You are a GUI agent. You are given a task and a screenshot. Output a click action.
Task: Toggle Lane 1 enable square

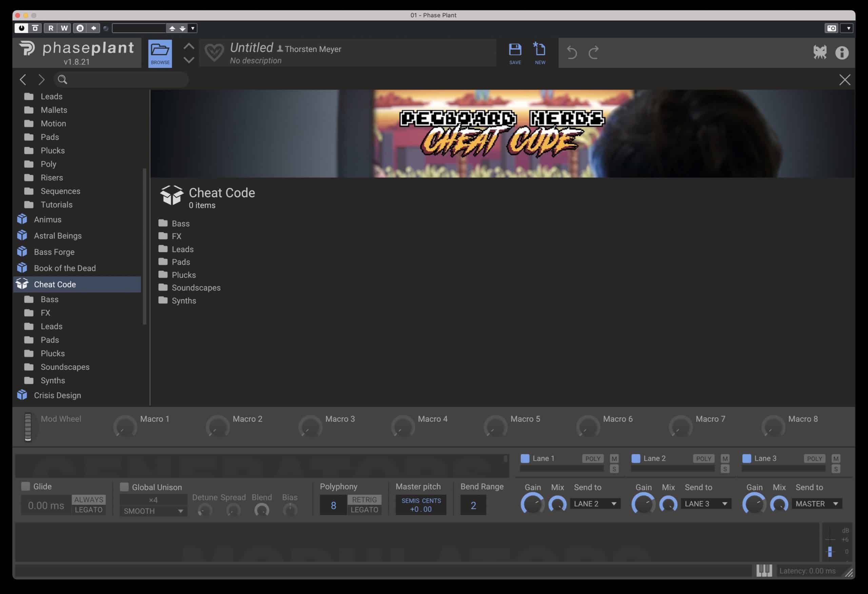click(525, 458)
